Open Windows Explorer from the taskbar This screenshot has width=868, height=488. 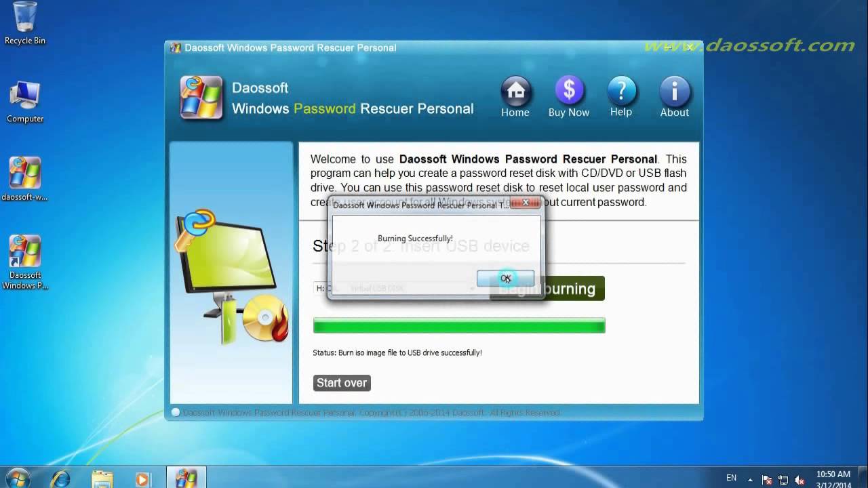(x=102, y=479)
